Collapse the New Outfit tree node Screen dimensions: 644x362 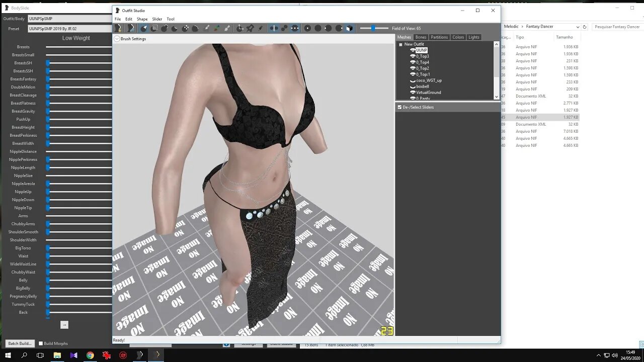tap(400, 44)
